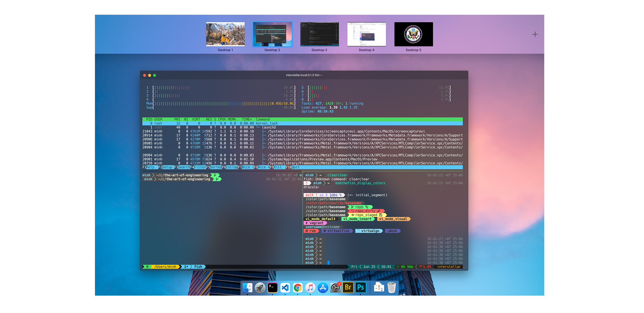Viewport: 644px width, 313px height.
Task: Click F10 Quit in htop footer
Action: [x=293, y=167]
